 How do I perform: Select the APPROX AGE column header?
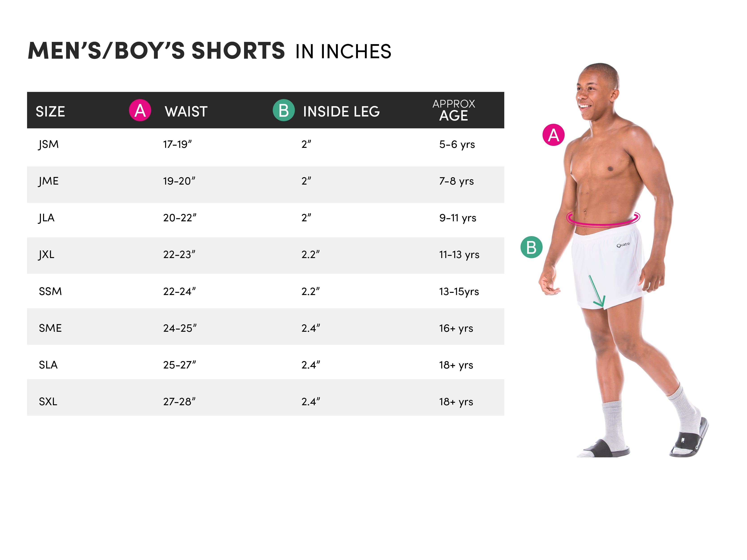(454, 110)
